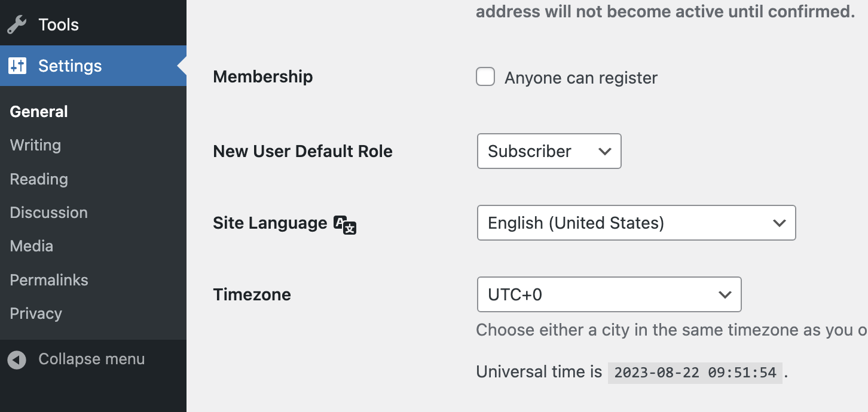Open the New User Default Role dropdown
The height and width of the screenshot is (412, 868).
[549, 151]
